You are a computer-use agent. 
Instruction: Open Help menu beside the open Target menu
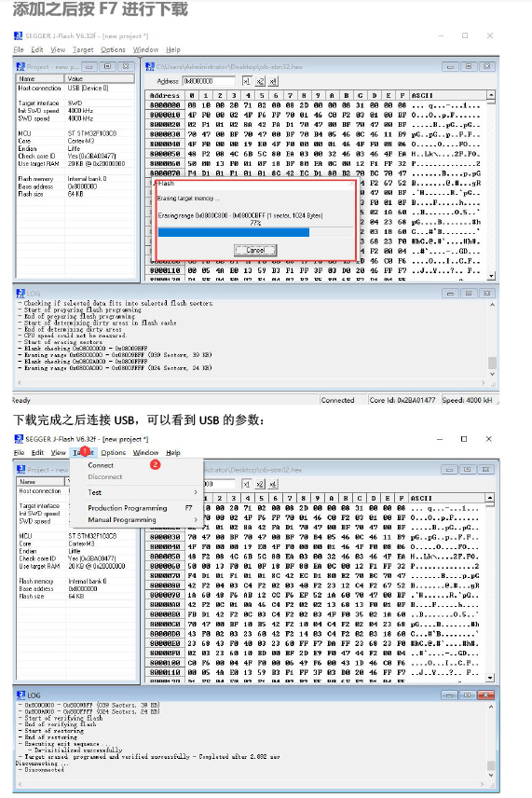coord(173,452)
